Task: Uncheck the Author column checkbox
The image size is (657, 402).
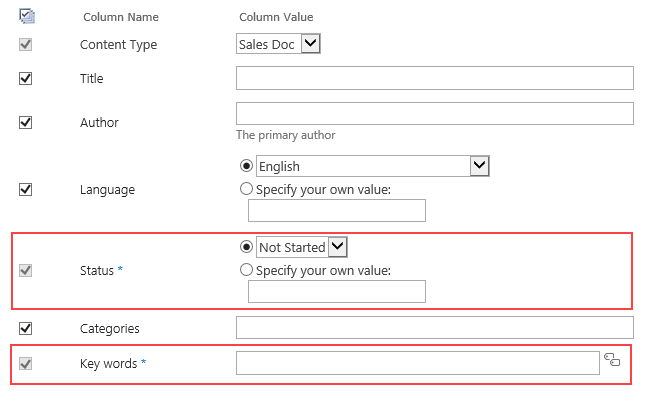Action: point(26,122)
